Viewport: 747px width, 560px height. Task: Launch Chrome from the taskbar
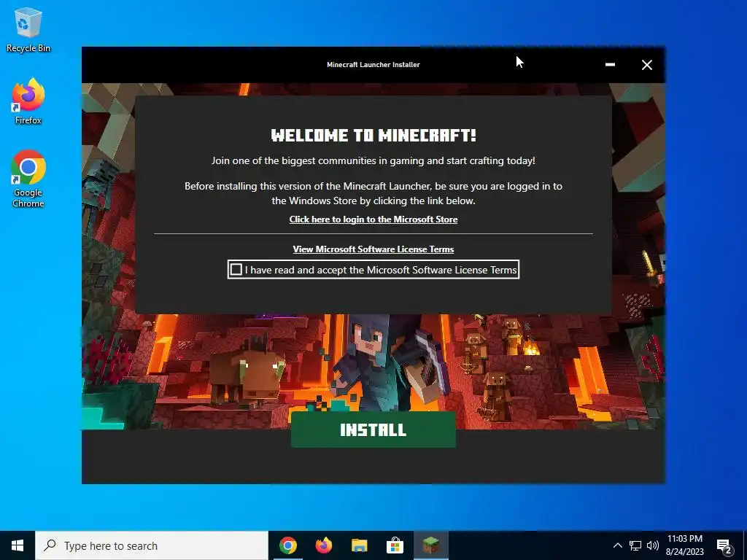[x=287, y=545]
